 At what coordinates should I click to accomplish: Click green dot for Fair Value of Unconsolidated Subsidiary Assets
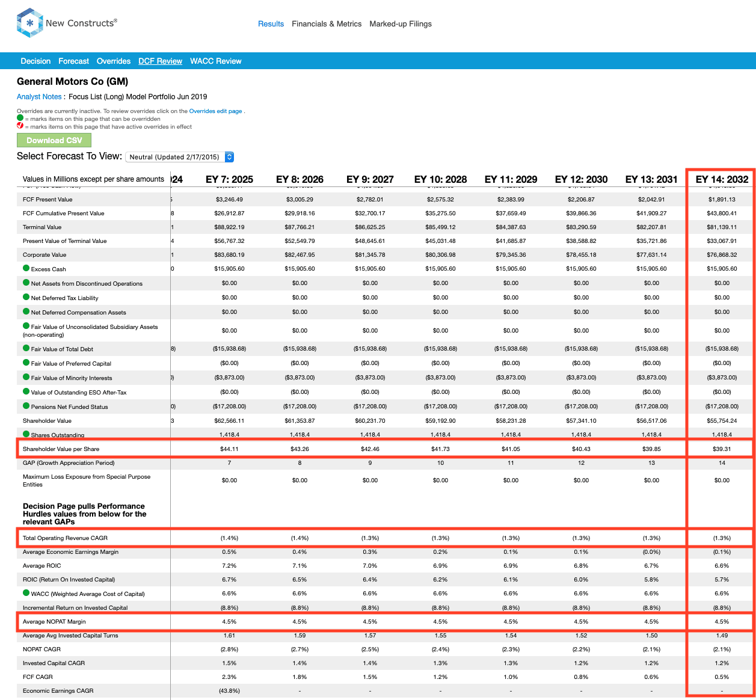(26, 326)
